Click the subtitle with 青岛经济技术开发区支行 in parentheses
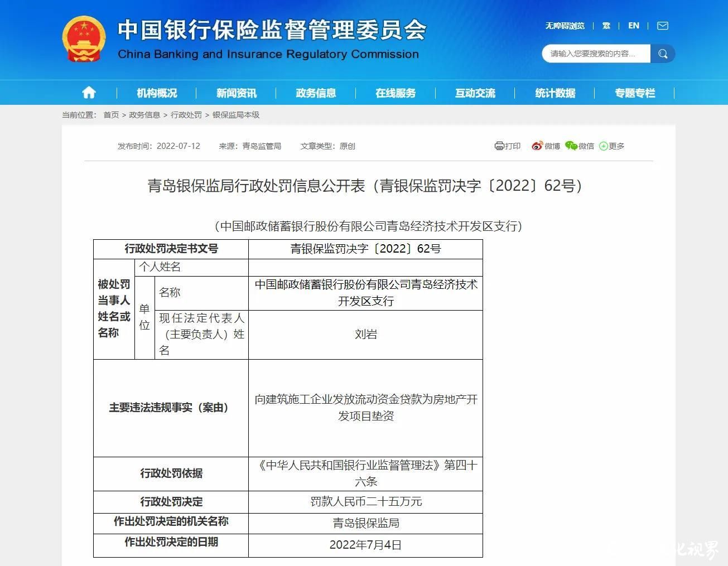This screenshot has width=728, height=566. [368, 226]
